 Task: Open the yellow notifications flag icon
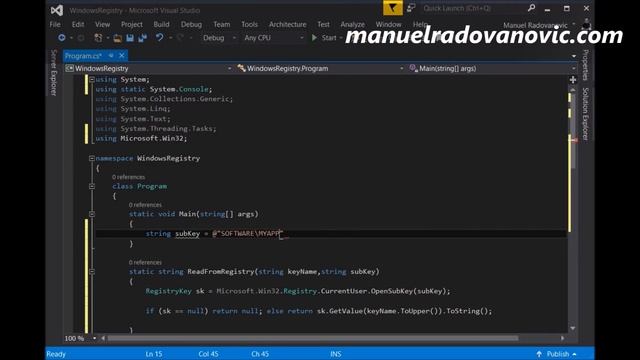(393, 8)
